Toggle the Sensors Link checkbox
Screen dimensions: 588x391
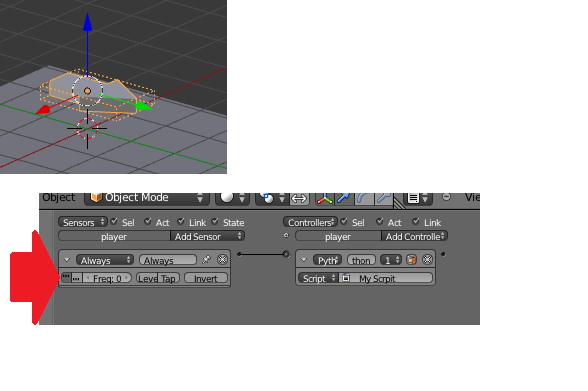[181, 222]
